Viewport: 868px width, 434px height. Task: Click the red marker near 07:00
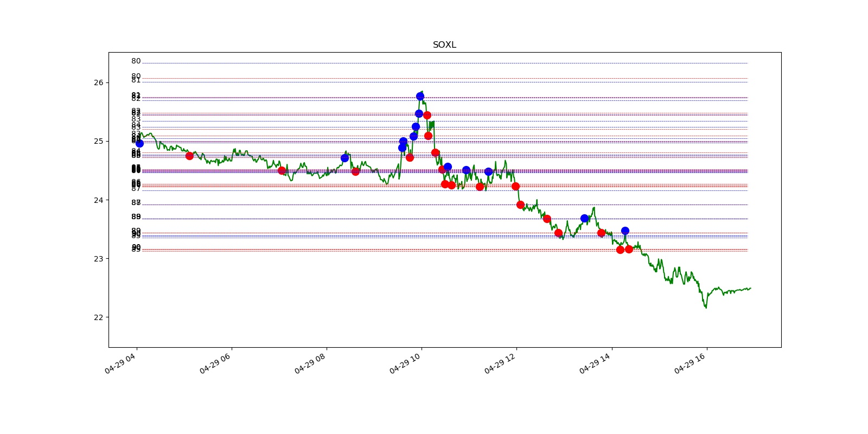coord(282,170)
